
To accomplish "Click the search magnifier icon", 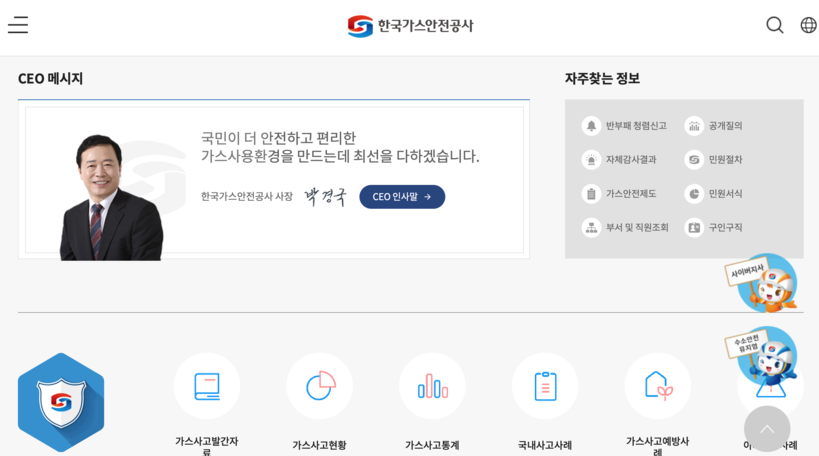I will (774, 25).
